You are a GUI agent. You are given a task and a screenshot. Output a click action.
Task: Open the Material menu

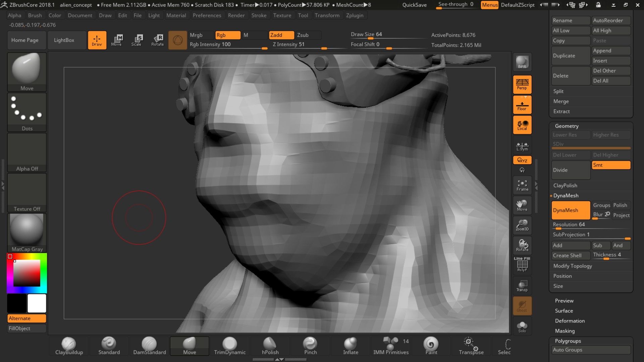tap(176, 15)
